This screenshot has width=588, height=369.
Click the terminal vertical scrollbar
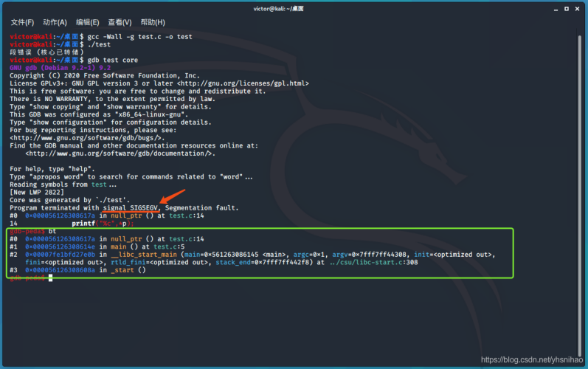coord(580,195)
